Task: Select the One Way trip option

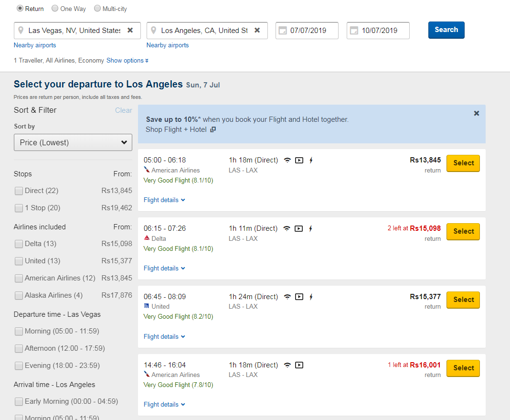Action: click(x=55, y=8)
